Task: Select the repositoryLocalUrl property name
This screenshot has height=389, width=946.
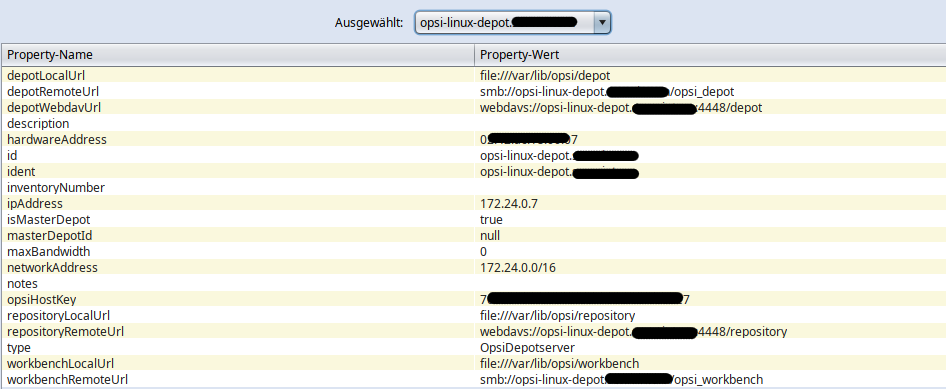Action: tap(58, 315)
